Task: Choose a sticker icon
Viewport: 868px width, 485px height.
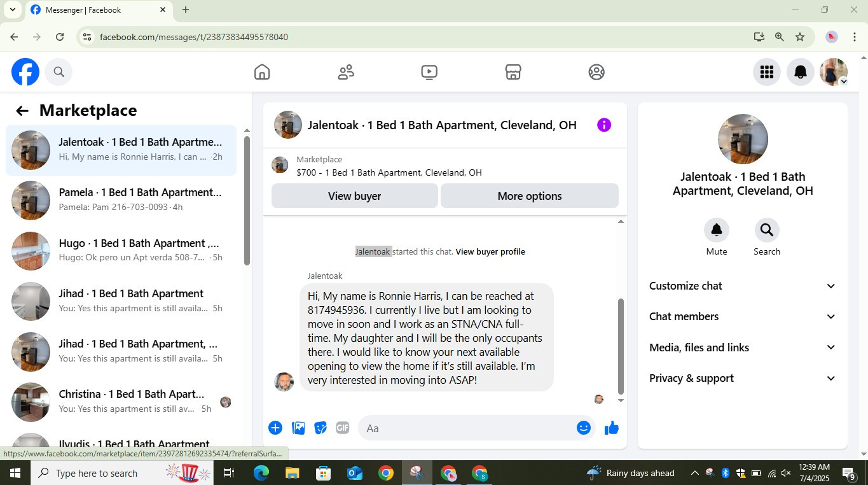Action: click(x=320, y=428)
